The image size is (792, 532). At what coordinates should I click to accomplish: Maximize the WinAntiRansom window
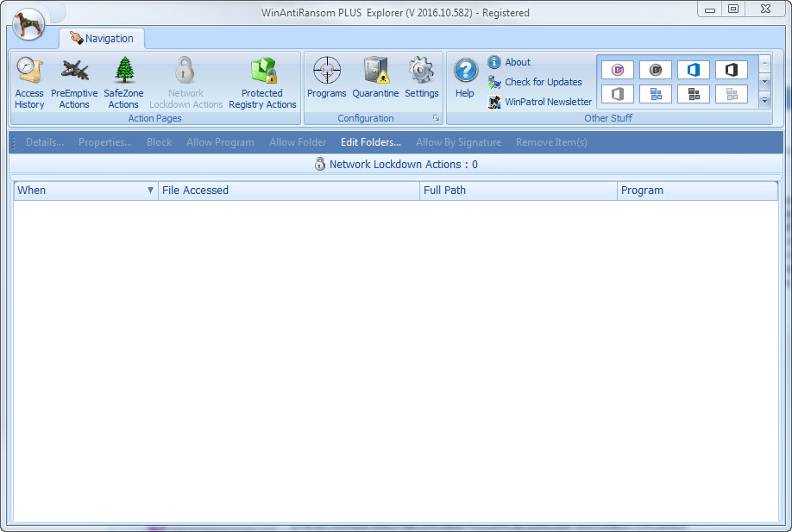click(x=733, y=9)
